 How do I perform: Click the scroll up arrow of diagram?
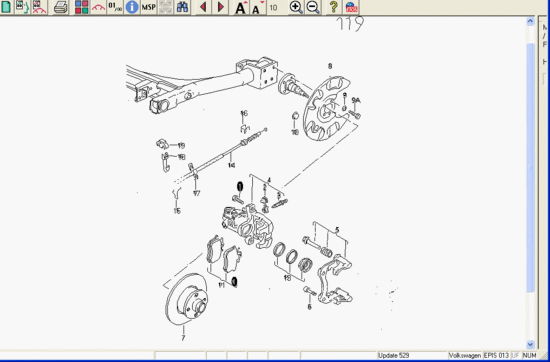click(530, 21)
